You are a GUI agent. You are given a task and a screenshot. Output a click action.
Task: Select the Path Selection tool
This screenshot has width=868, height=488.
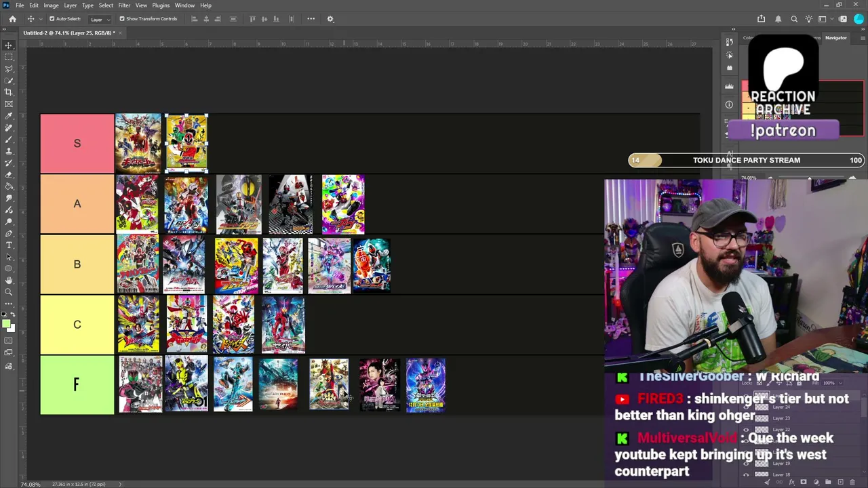coord(9,257)
